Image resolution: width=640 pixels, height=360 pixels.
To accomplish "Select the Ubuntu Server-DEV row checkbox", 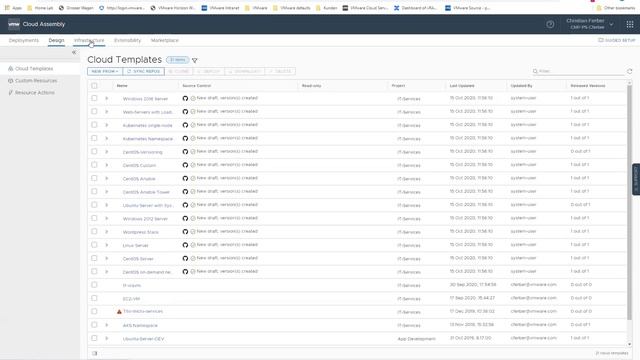I will [x=94, y=338].
